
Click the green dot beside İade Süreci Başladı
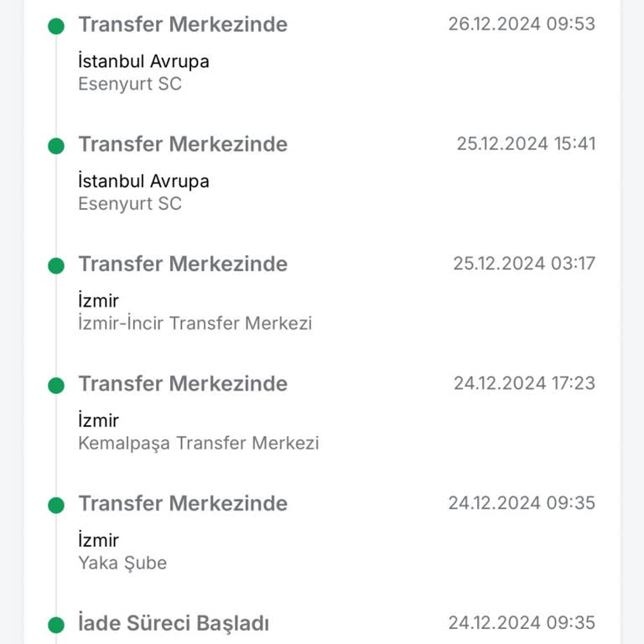[x=56, y=626]
